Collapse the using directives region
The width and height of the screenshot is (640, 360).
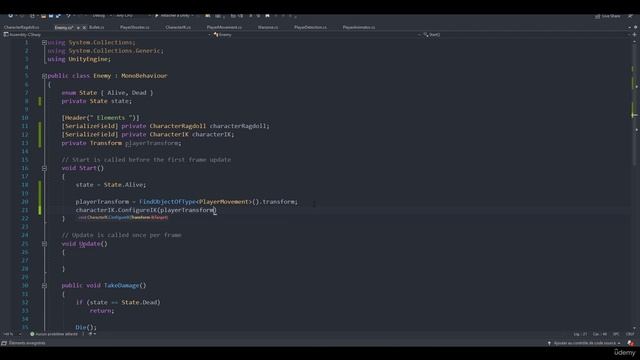tap(44, 42)
